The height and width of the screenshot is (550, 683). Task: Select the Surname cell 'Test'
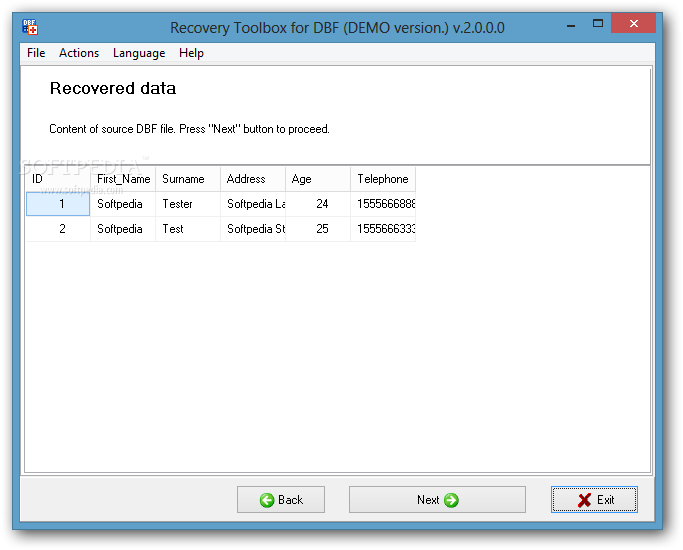pyautogui.click(x=188, y=229)
